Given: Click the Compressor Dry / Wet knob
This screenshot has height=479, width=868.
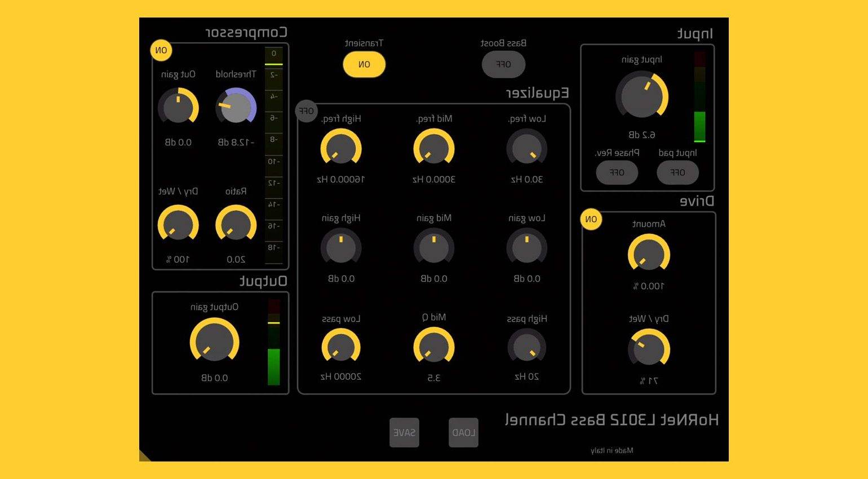Looking at the screenshot, I should 178,224.
